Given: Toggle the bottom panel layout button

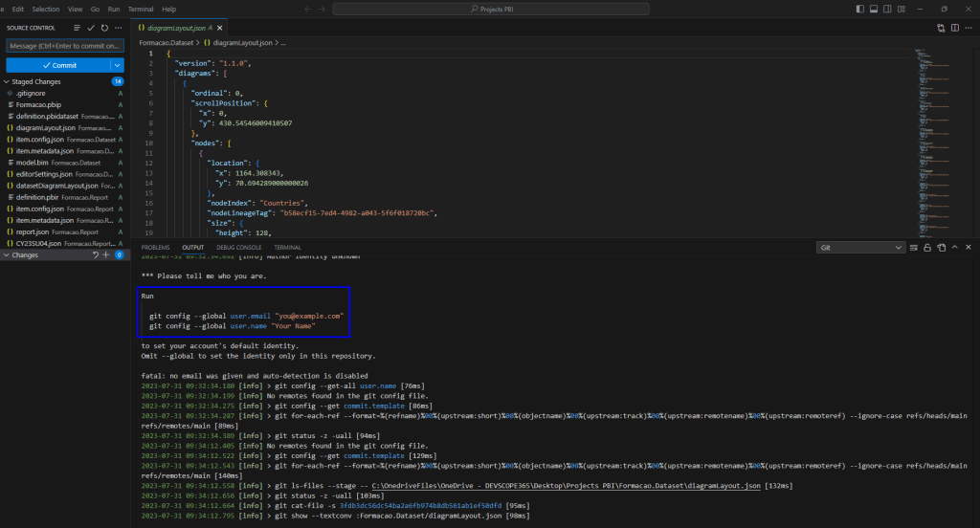Looking at the screenshot, I should click(x=875, y=9).
